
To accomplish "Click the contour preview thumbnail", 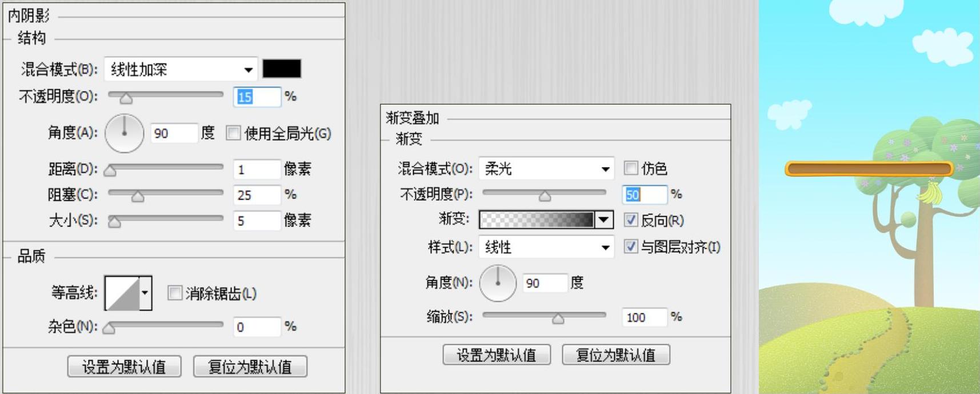I will click(x=122, y=293).
